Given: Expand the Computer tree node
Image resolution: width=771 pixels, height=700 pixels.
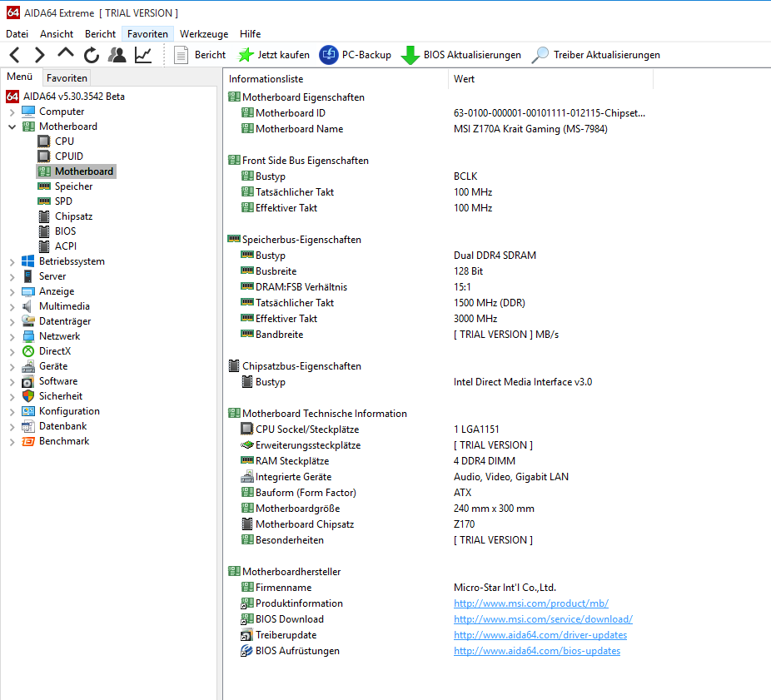Looking at the screenshot, I should point(12,112).
